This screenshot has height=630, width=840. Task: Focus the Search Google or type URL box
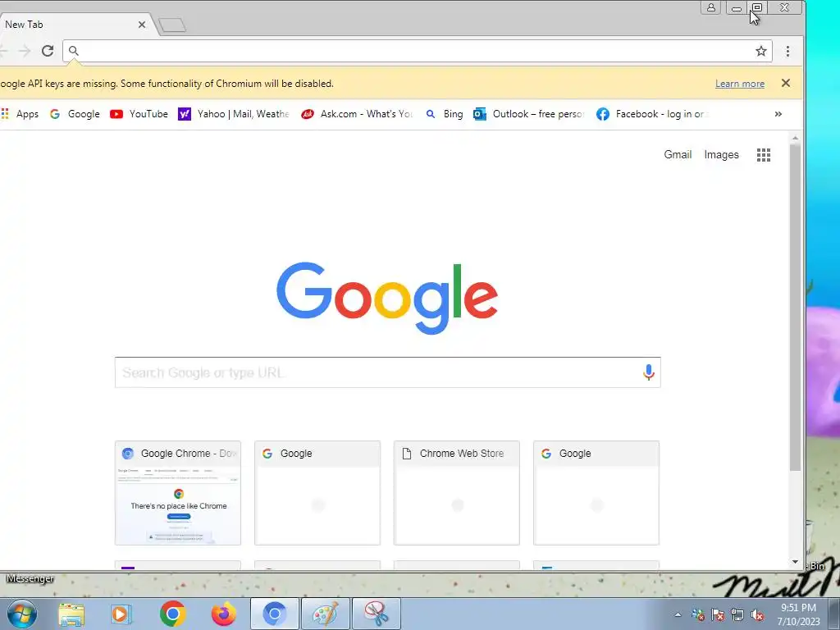387,372
